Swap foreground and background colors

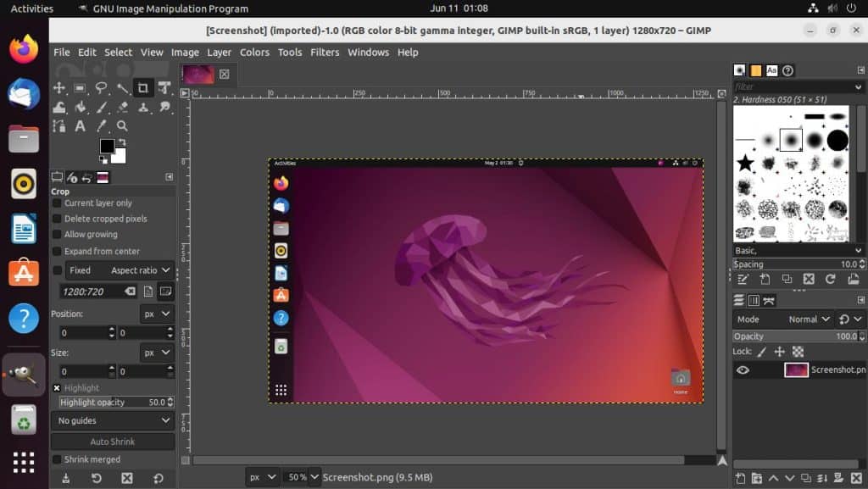pyautogui.click(x=122, y=142)
